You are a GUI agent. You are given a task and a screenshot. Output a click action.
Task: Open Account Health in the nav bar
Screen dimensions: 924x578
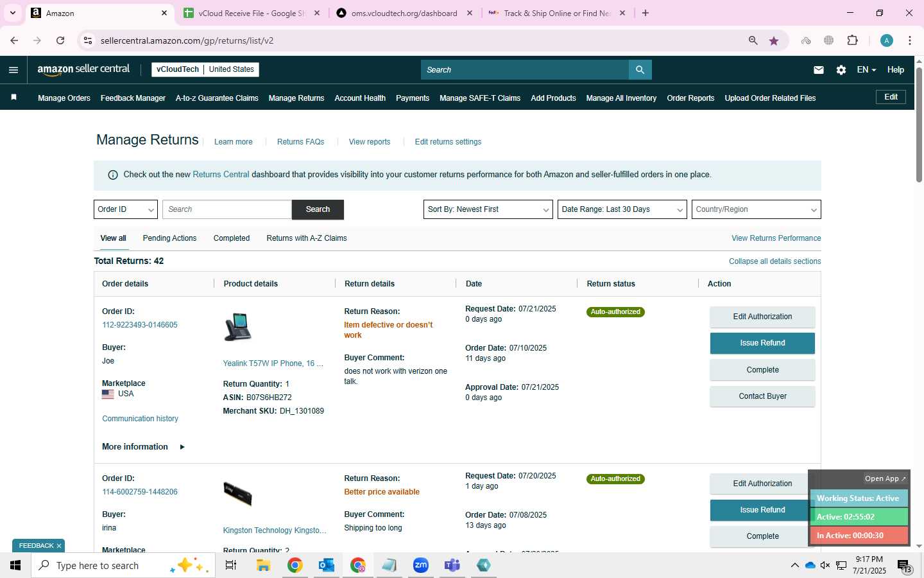(x=360, y=98)
